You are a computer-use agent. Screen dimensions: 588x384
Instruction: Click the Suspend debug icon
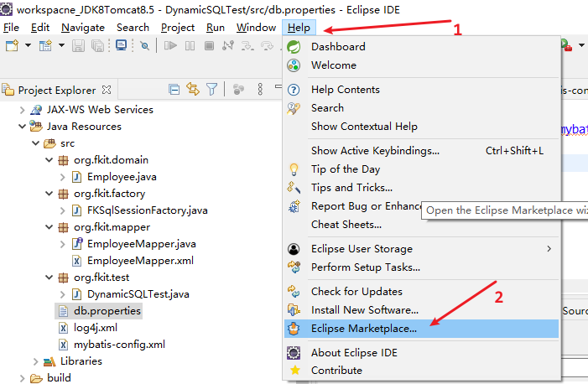[x=190, y=46]
